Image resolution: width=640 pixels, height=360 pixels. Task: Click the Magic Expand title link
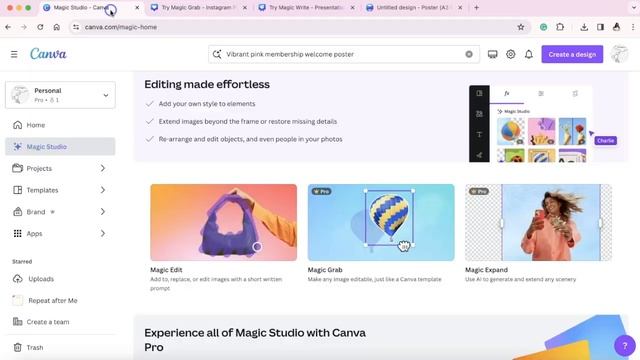(x=487, y=270)
